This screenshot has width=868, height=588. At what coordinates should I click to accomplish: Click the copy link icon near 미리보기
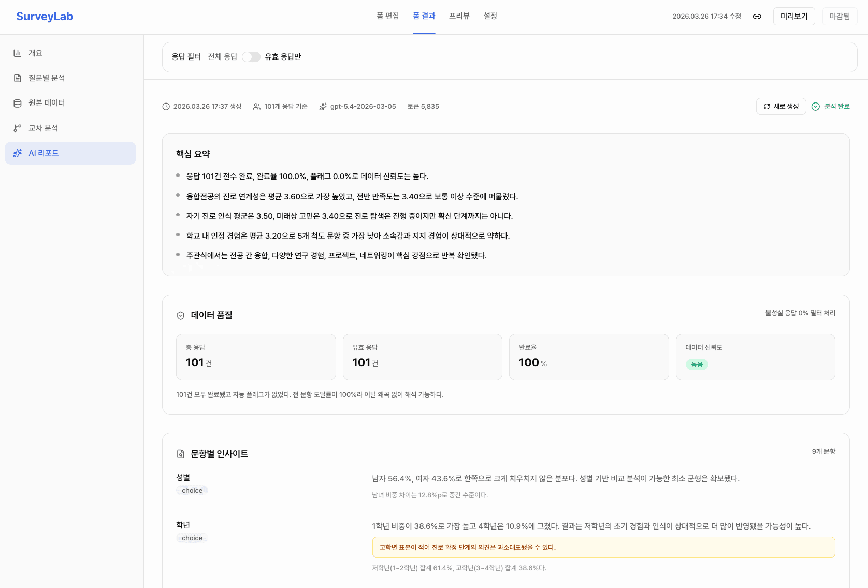tap(757, 16)
